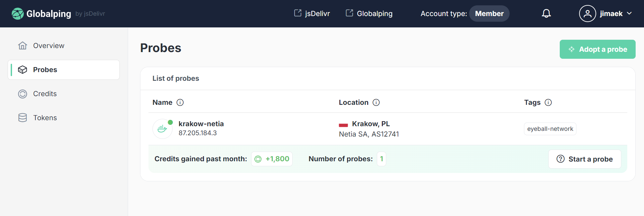Click the Probes cube icon
The height and width of the screenshot is (216, 644).
[22, 69]
